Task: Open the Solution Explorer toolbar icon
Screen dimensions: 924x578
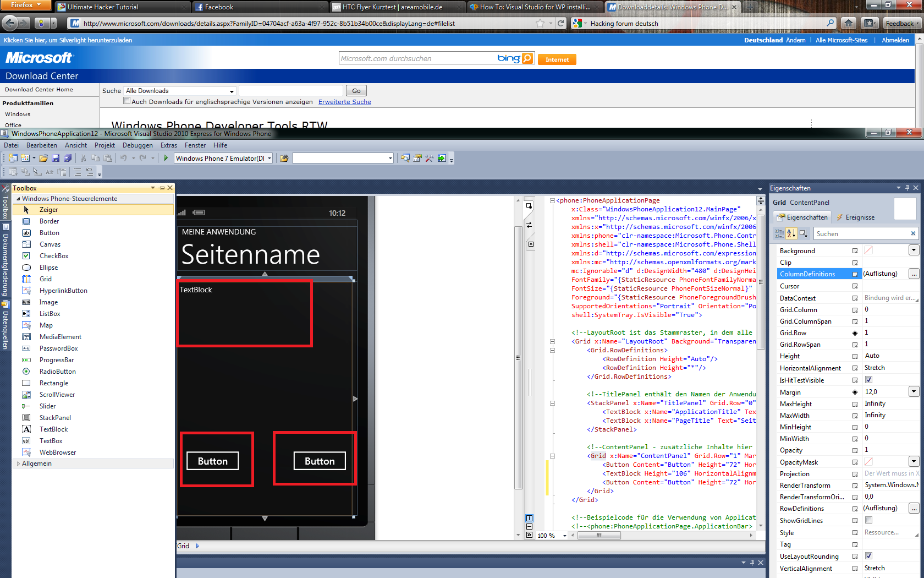Action: pos(405,159)
